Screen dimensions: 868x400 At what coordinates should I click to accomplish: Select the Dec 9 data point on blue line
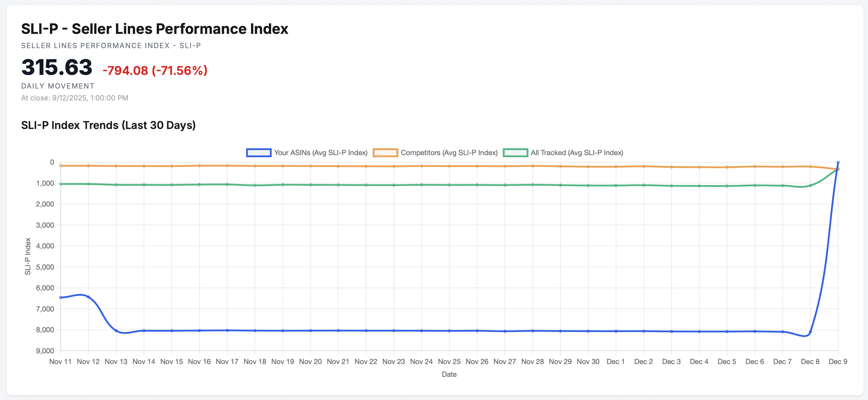(838, 162)
